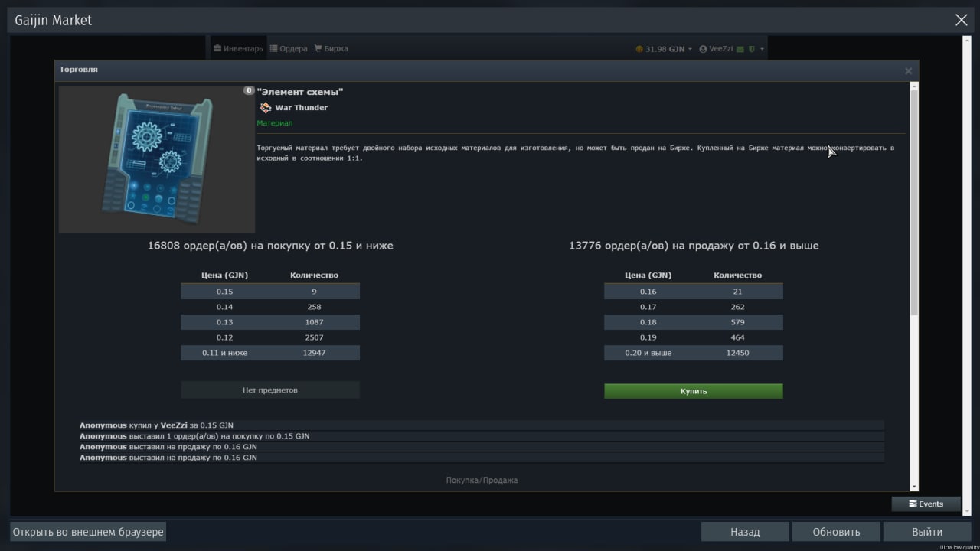Click the dialog vertical scrollbar thumb
Image resolution: width=980 pixels, height=551 pixels.
pos(913,202)
